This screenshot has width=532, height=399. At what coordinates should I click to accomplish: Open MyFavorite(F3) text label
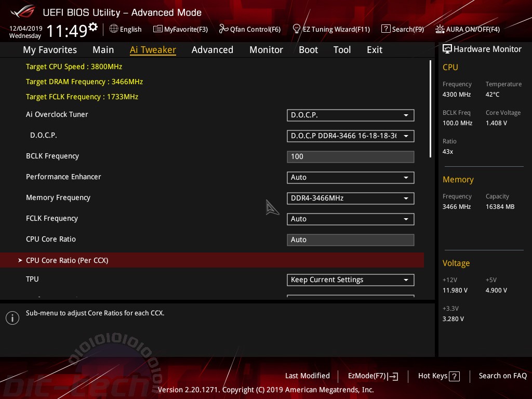tap(186, 29)
